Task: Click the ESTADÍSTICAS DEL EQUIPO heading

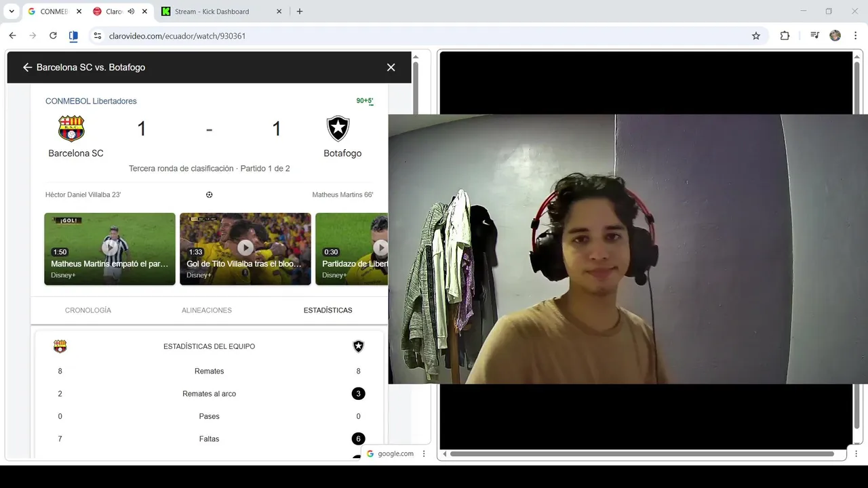Action: [209, 346]
